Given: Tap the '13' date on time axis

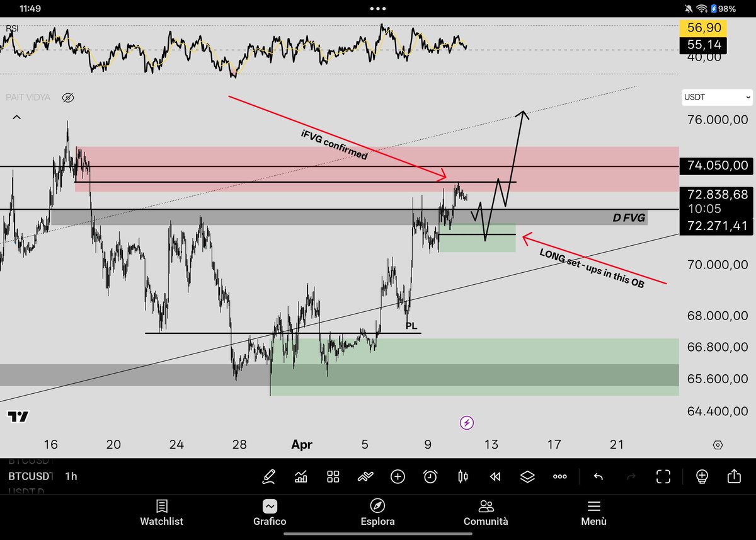Looking at the screenshot, I should pyautogui.click(x=491, y=444).
